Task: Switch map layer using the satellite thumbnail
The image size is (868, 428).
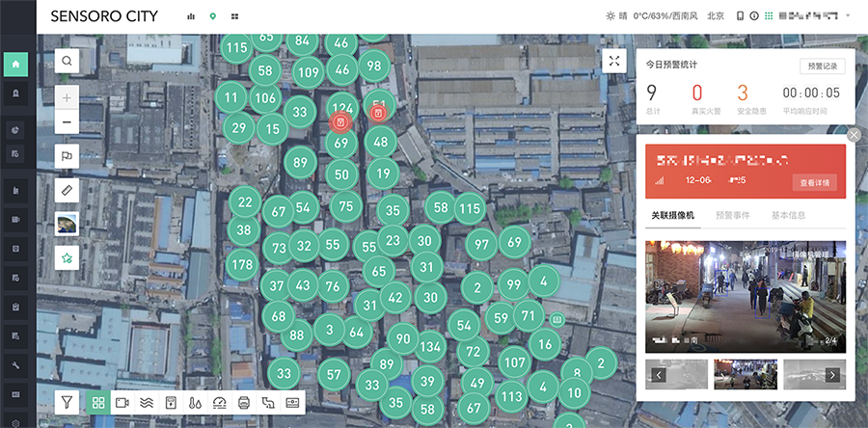Action: click(x=67, y=224)
